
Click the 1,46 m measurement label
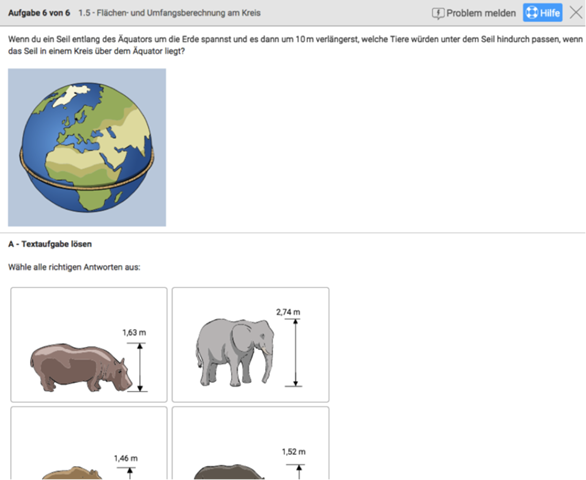tap(126, 458)
